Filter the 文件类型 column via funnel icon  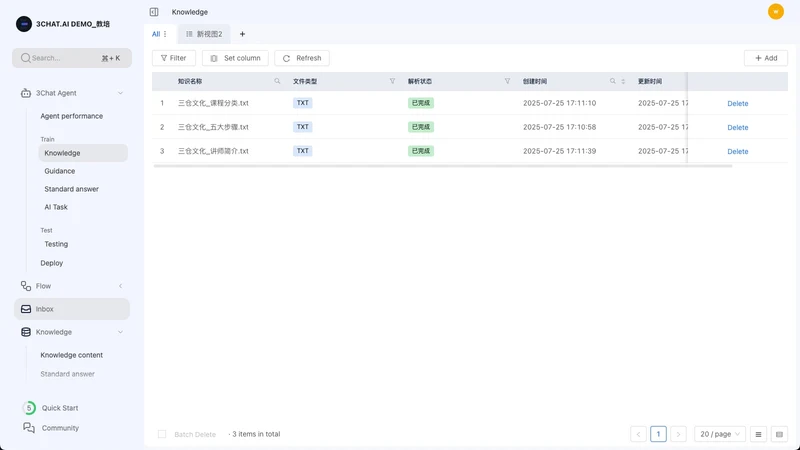(392, 81)
